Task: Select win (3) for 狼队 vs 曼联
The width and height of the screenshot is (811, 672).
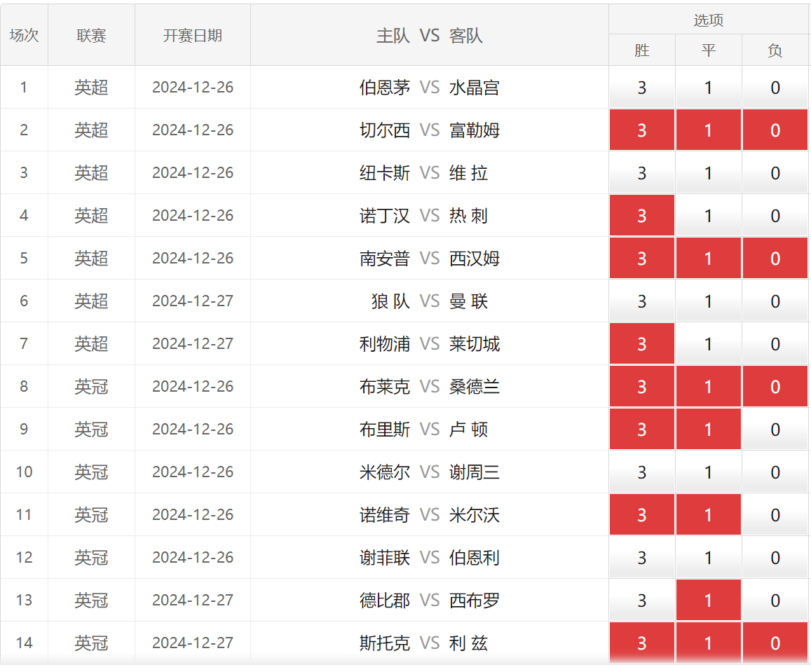Action: click(642, 301)
